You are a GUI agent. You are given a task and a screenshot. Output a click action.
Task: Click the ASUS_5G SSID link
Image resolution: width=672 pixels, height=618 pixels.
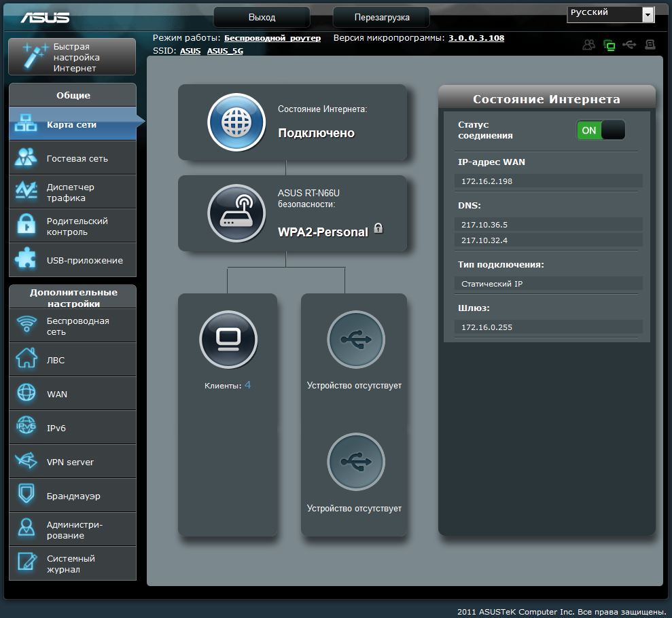225,51
